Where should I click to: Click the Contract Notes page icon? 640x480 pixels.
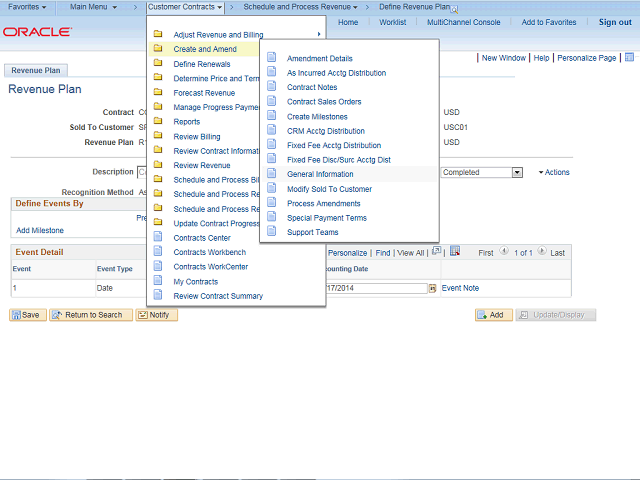coord(271,86)
